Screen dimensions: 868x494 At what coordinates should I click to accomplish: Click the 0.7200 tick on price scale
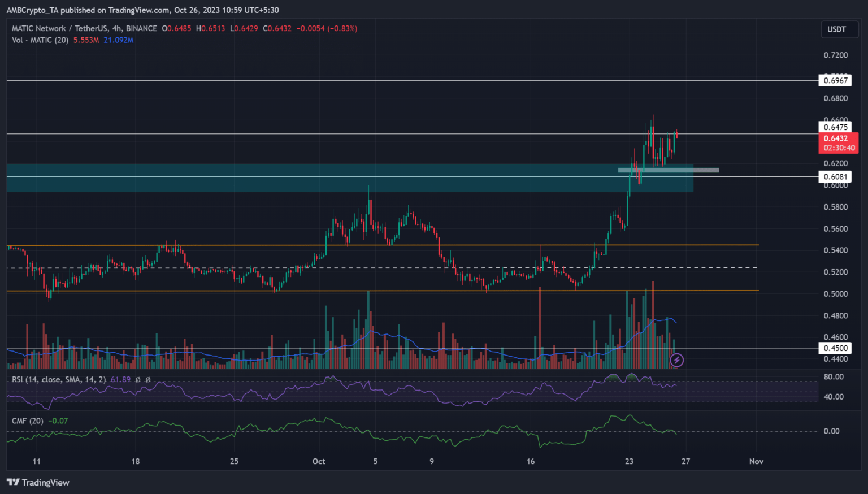[x=835, y=55]
